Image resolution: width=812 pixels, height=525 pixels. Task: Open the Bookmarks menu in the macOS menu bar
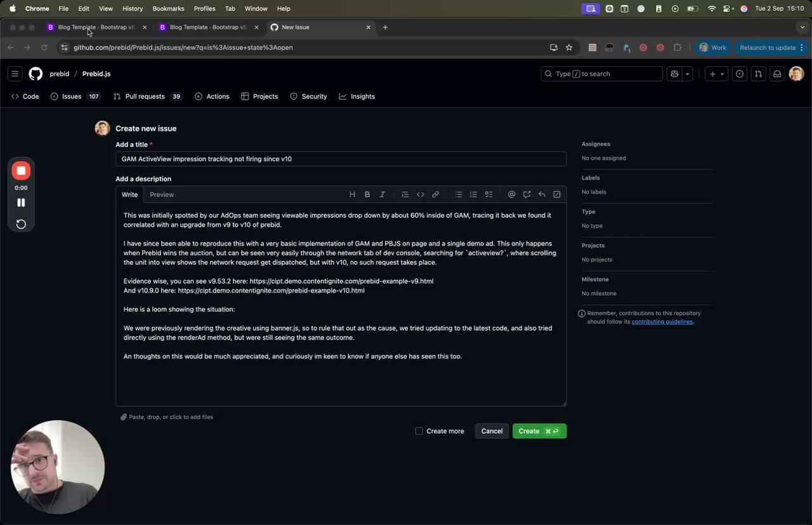168,8
